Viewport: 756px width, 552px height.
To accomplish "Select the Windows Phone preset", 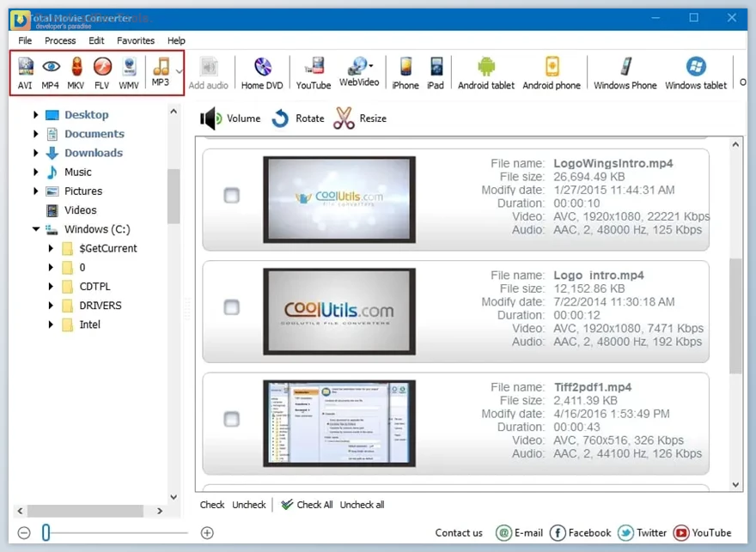I will coord(625,73).
